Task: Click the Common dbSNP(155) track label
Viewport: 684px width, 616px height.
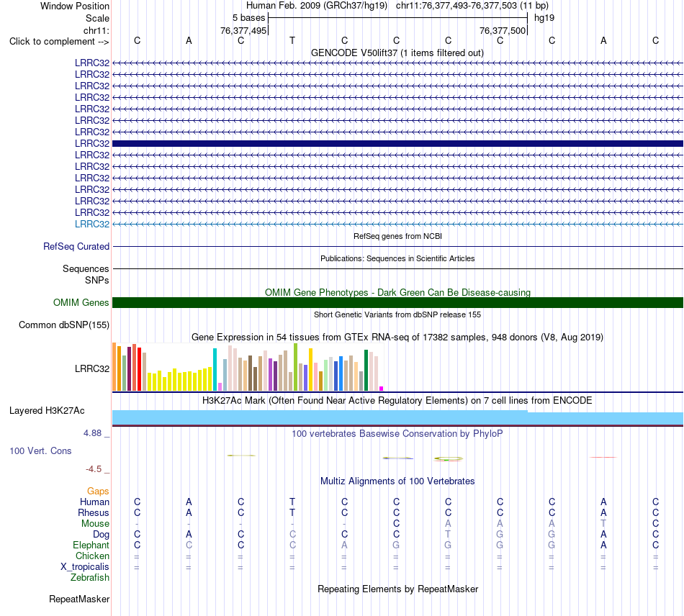Action: (63, 325)
